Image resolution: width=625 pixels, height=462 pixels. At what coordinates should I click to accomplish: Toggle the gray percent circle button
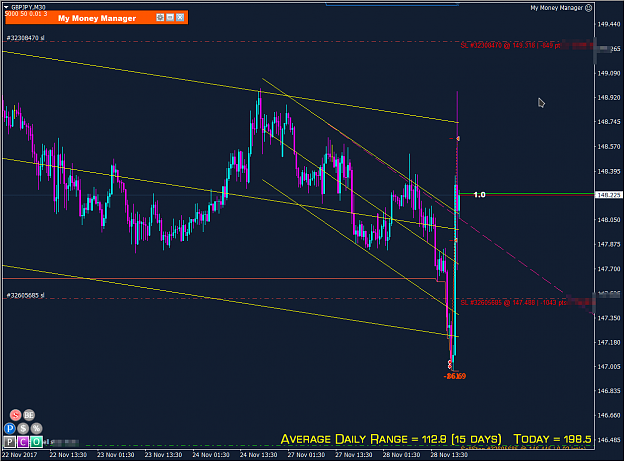(37, 429)
